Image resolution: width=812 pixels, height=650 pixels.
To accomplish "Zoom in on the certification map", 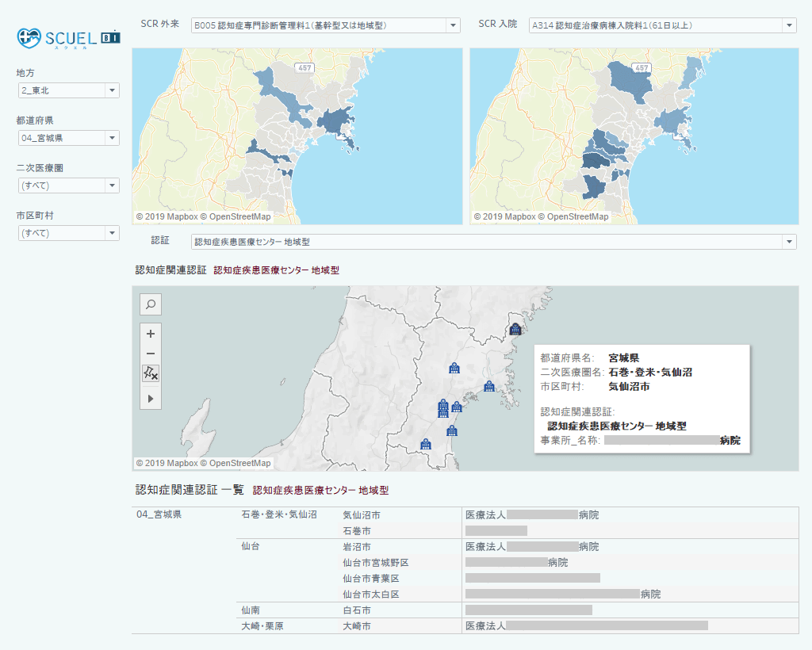I will (151, 335).
